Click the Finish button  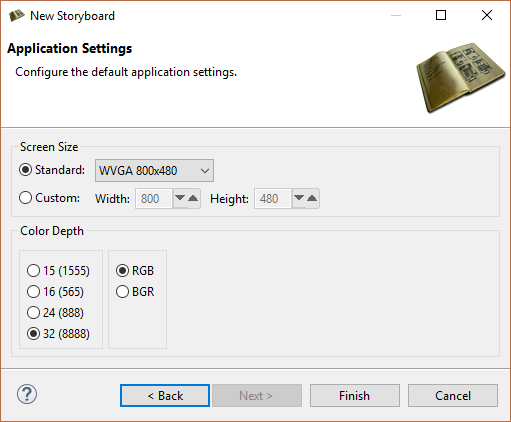355,396
